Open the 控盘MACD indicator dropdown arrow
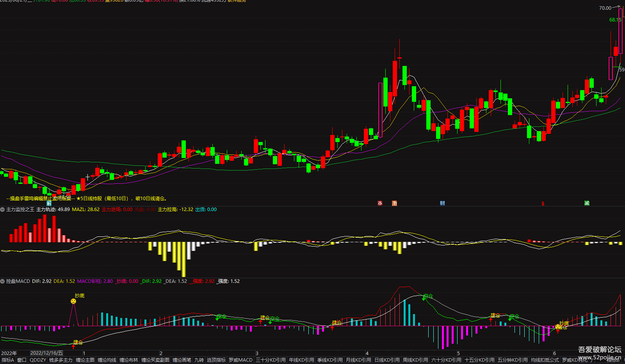The width and height of the screenshot is (625, 364). pyautogui.click(x=2, y=281)
